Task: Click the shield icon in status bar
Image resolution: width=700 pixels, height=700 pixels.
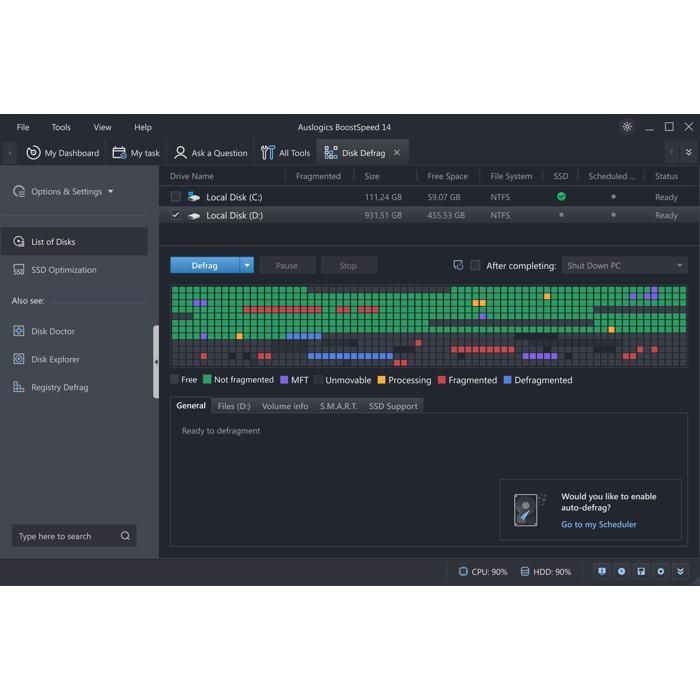Action: [602, 571]
